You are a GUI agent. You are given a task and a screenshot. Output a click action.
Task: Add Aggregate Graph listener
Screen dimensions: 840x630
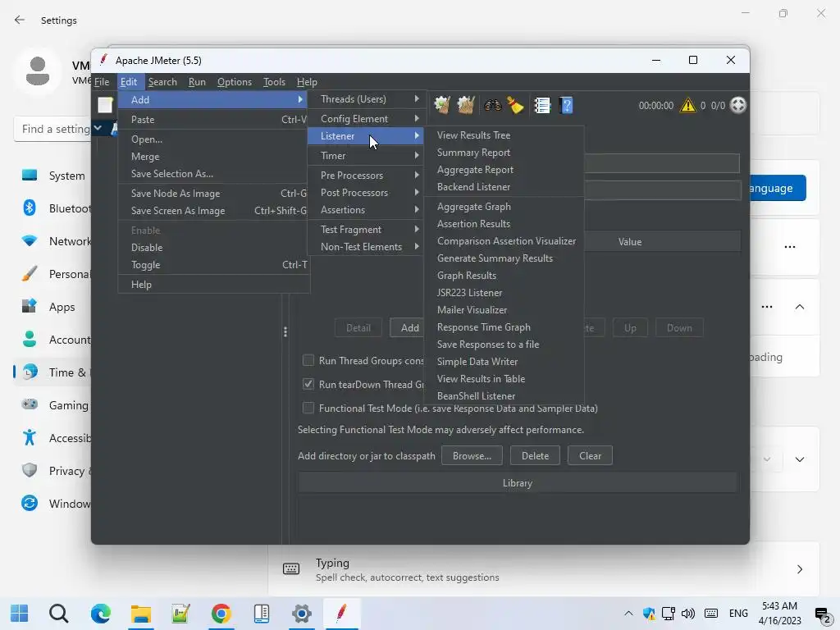[x=504, y=206]
